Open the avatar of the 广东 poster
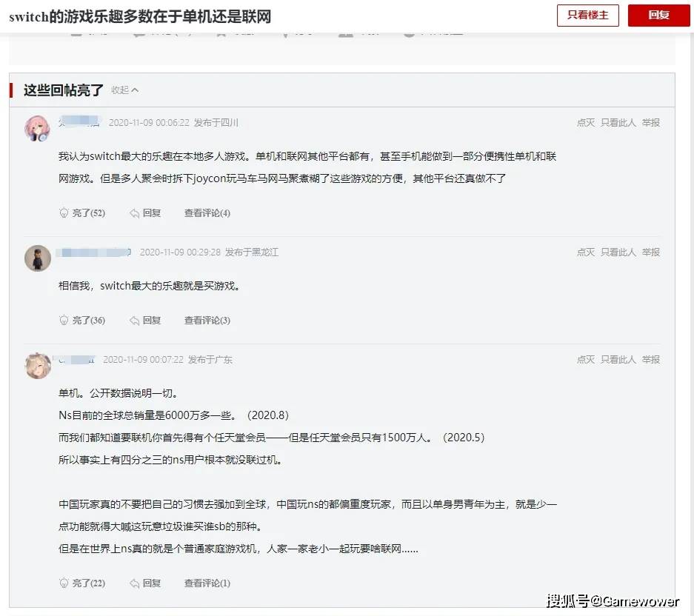Image resolution: width=694 pixels, height=616 pixels. coord(38,366)
